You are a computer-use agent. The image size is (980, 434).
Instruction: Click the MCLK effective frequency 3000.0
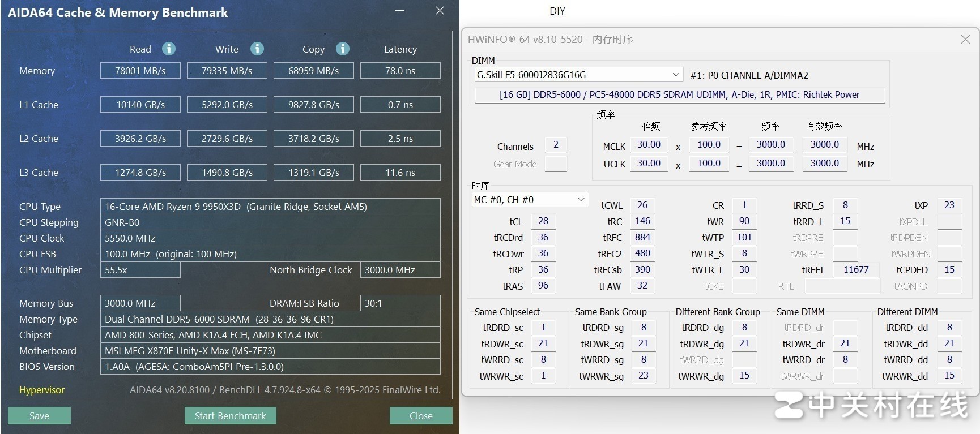coord(825,145)
